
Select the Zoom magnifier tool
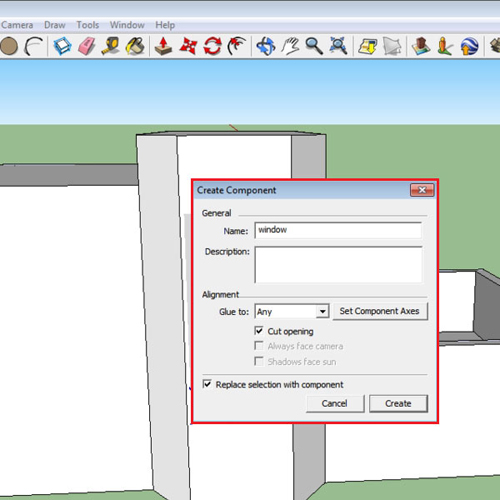click(314, 46)
